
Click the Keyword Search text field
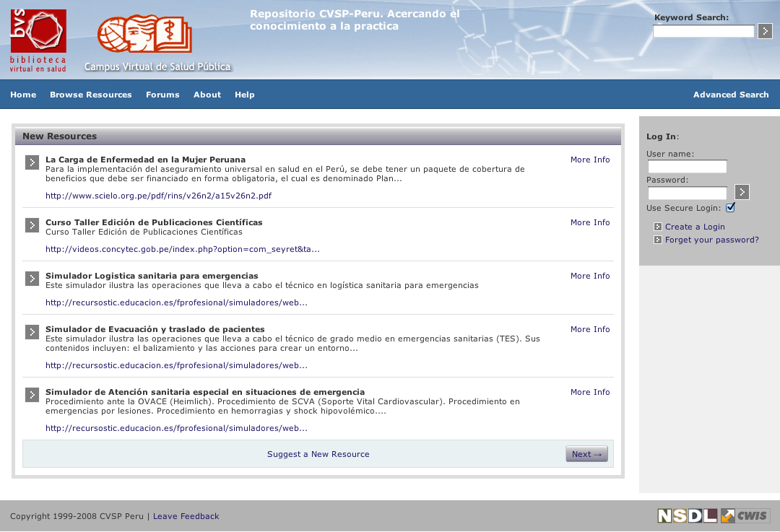pyautogui.click(x=703, y=32)
